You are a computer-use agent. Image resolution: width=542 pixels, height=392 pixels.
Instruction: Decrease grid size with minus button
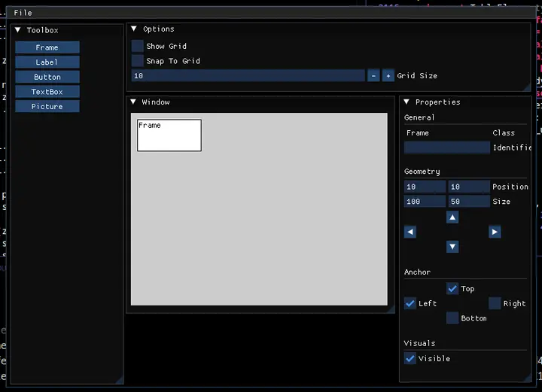[x=373, y=75]
